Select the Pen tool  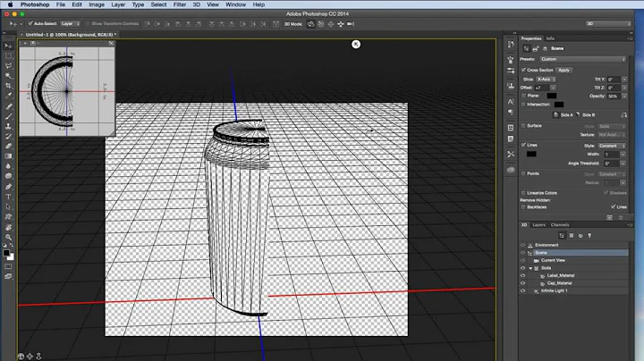click(8, 187)
